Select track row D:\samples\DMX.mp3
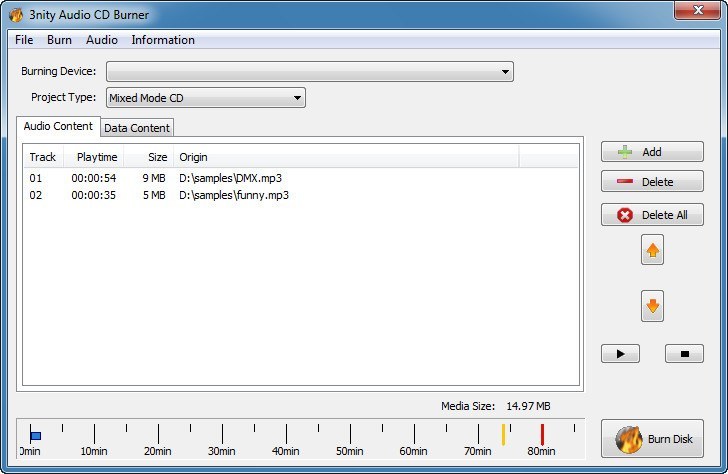The width and height of the screenshot is (728, 474). (301, 178)
